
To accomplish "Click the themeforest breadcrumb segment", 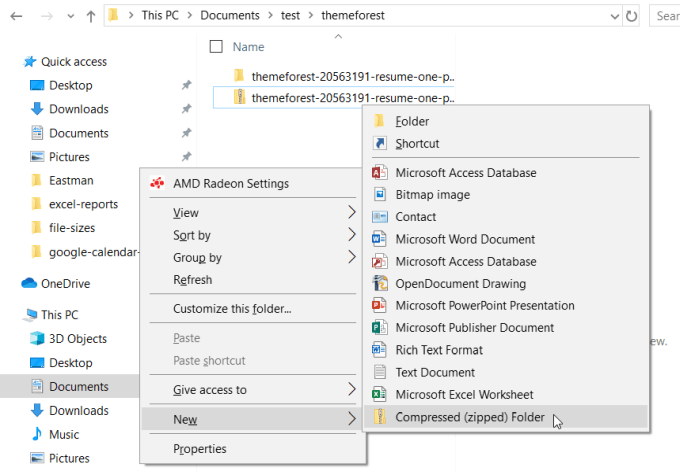I will pos(353,16).
